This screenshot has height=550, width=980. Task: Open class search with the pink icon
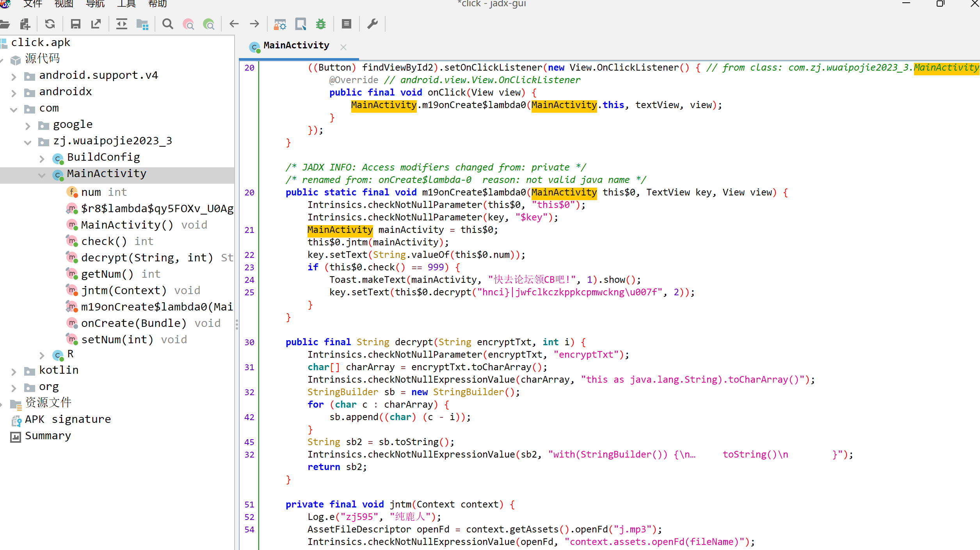[189, 24]
